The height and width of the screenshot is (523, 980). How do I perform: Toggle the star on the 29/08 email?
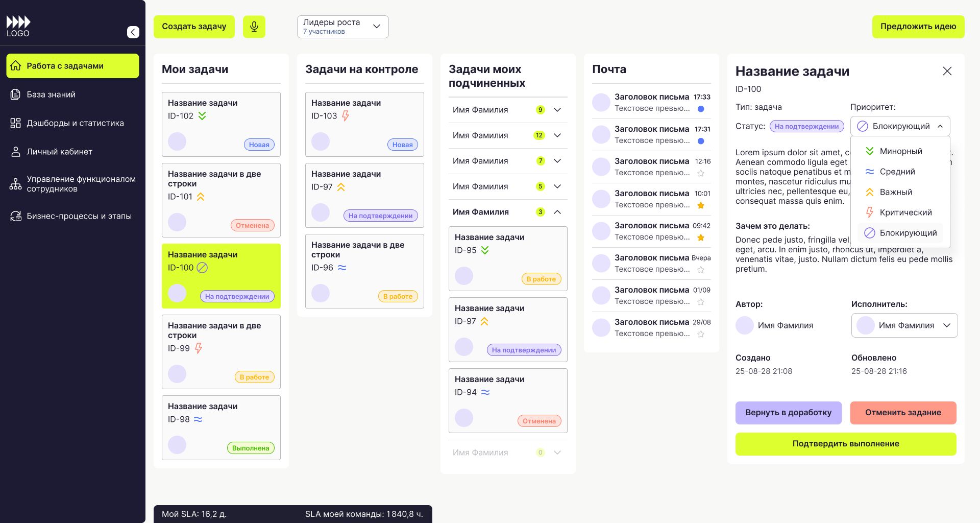(x=701, y=334)
